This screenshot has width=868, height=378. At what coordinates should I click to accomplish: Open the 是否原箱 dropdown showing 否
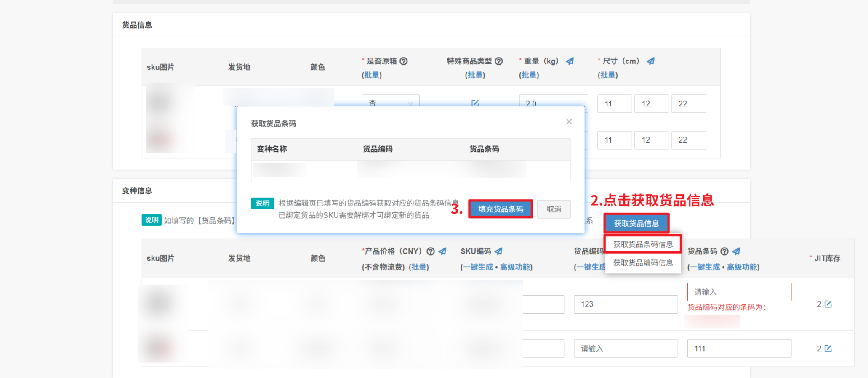pos(390,103)
